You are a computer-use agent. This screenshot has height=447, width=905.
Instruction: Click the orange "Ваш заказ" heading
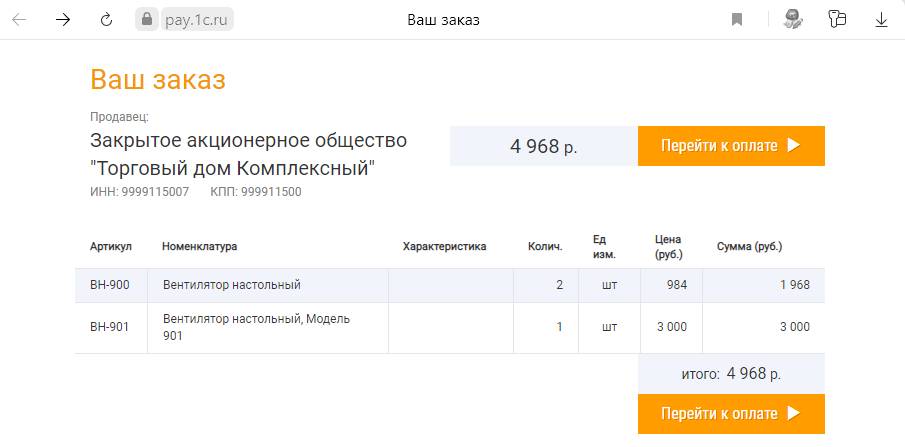tap(157, 80)
